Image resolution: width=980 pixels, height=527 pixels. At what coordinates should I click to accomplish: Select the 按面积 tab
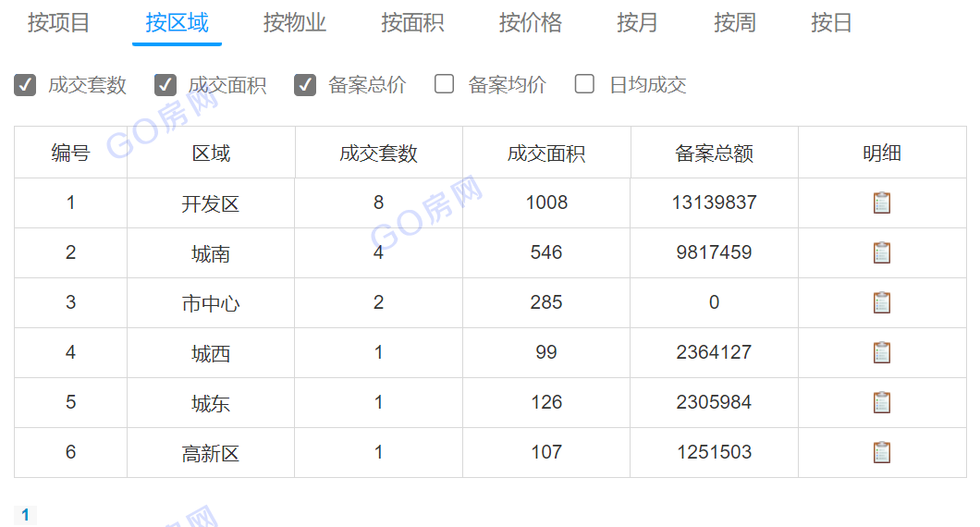coord(412,23)
